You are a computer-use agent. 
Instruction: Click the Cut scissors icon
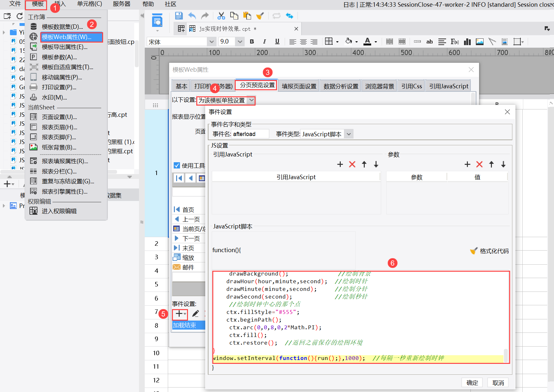221,16
